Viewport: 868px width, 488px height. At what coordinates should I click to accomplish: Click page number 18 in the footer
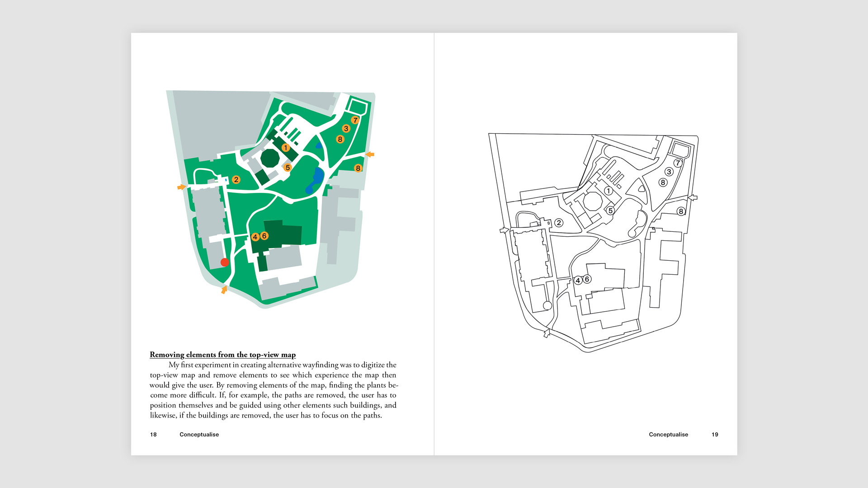(x=153, y=435)
